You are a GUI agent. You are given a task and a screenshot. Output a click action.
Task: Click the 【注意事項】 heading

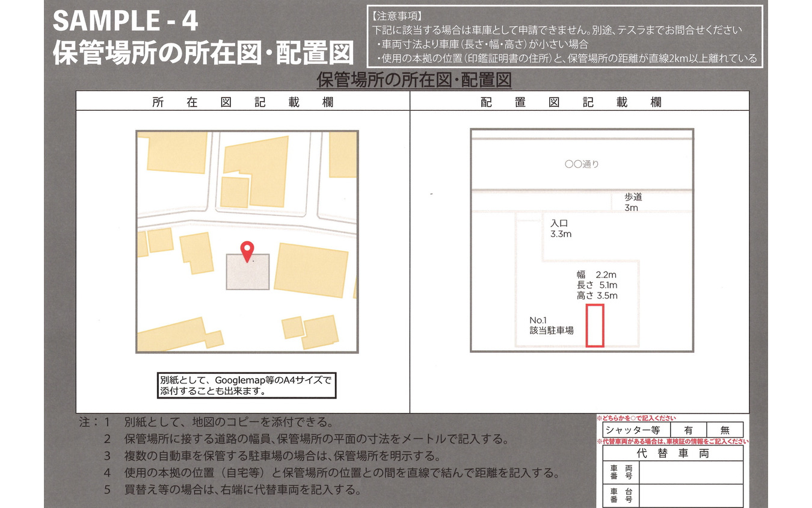pyautogui.click(x=398, y=17)
